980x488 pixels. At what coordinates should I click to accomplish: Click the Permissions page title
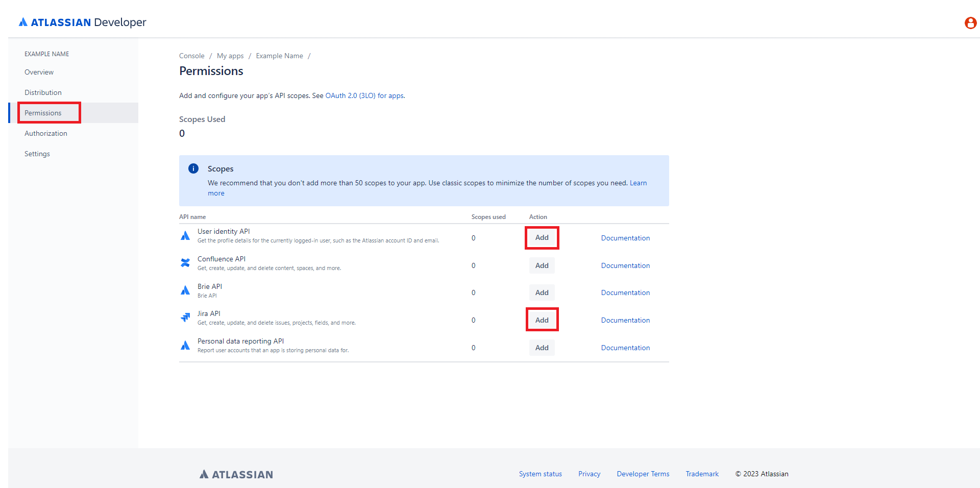click(x=211, y=71)
